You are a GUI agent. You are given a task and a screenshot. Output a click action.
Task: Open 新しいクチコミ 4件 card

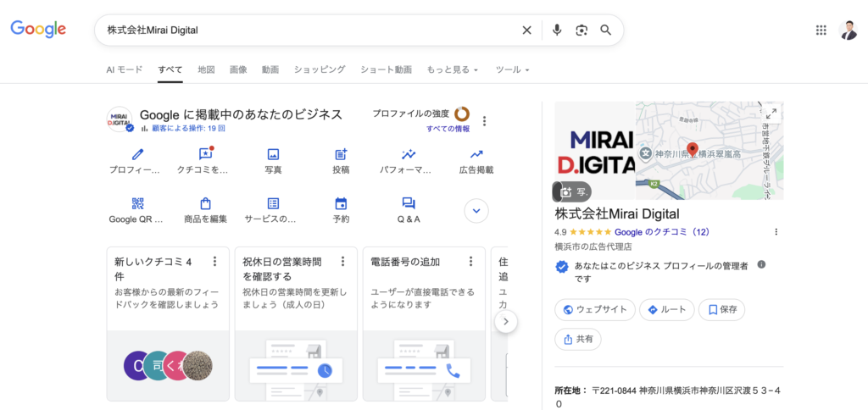(x=168, y=324)
